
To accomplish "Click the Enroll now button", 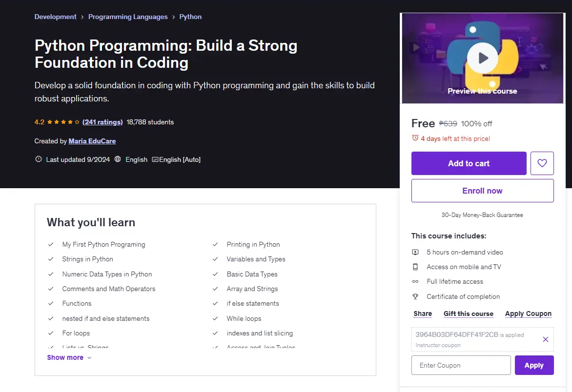I will (x=482, y=191).
